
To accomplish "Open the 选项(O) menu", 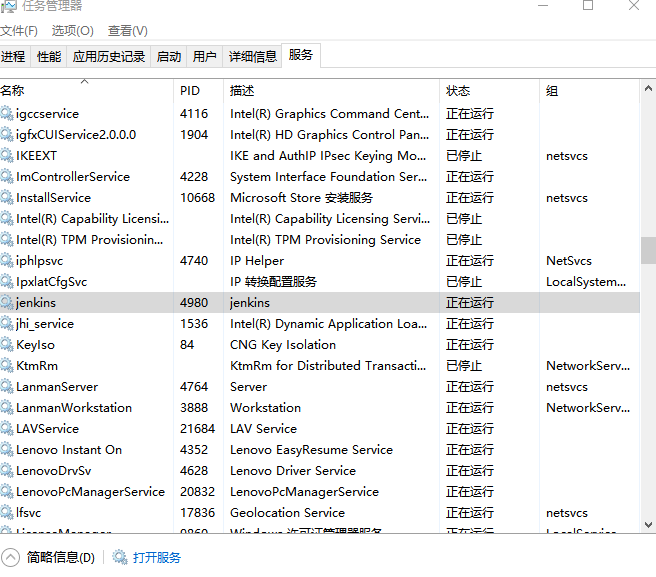I will 72,31.
